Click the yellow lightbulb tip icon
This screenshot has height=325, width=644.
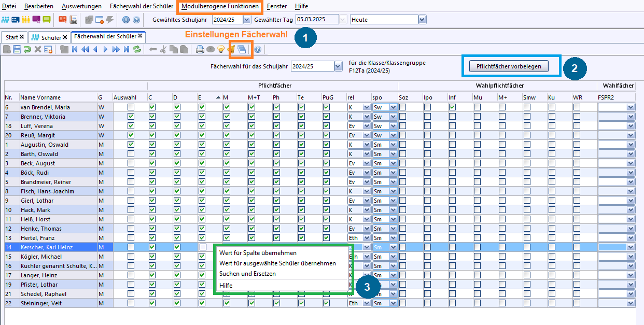click(x=221, y=49)
